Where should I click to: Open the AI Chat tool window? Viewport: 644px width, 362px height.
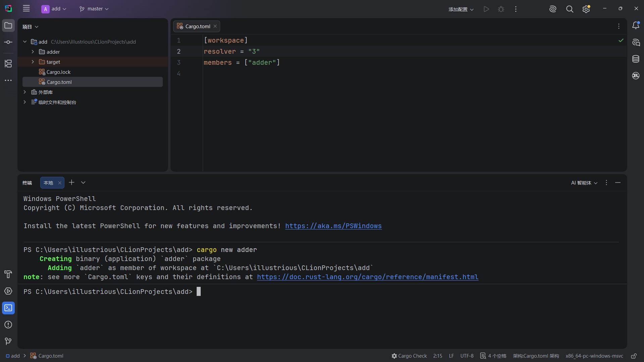636,43
